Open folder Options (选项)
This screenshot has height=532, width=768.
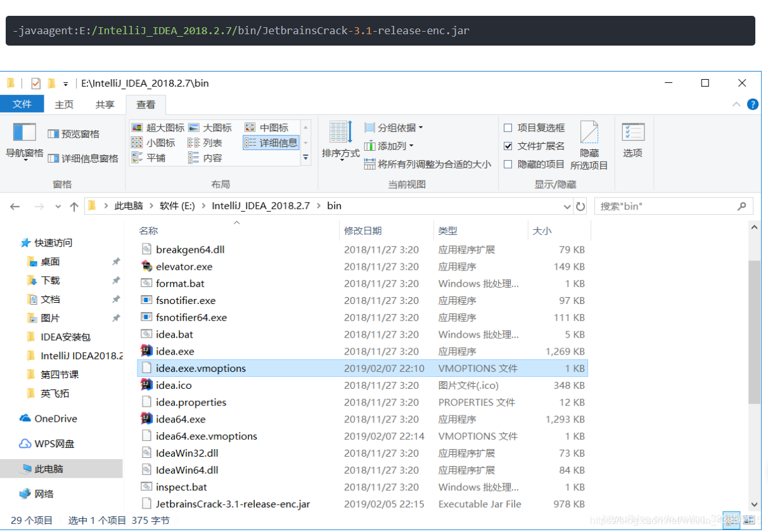(632, 141)
